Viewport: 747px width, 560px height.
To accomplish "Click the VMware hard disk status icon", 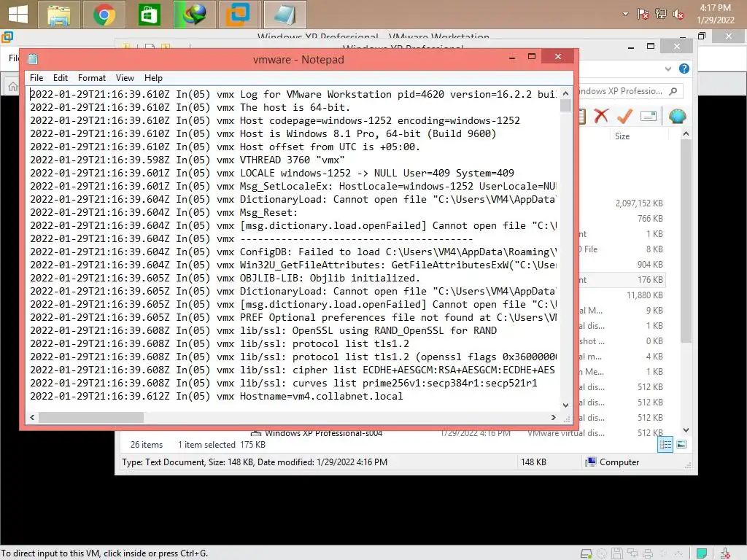I will coord(586,553).
